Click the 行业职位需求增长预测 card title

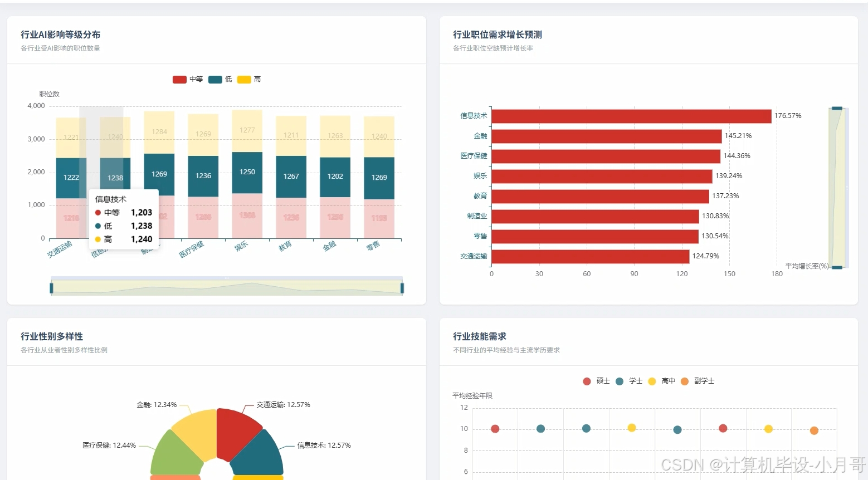tap(498, 35)
